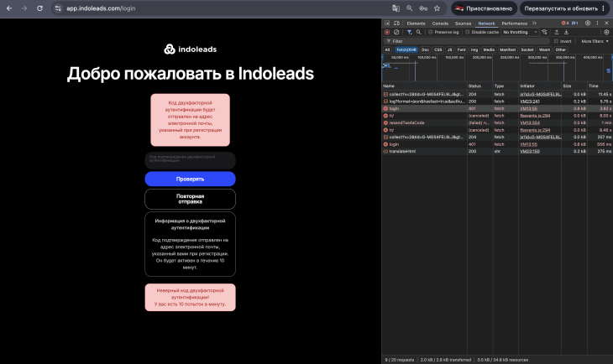Switch to the Elements tab
The width and height of the screenshot is (613, 364).
click(x=416, y=23)
